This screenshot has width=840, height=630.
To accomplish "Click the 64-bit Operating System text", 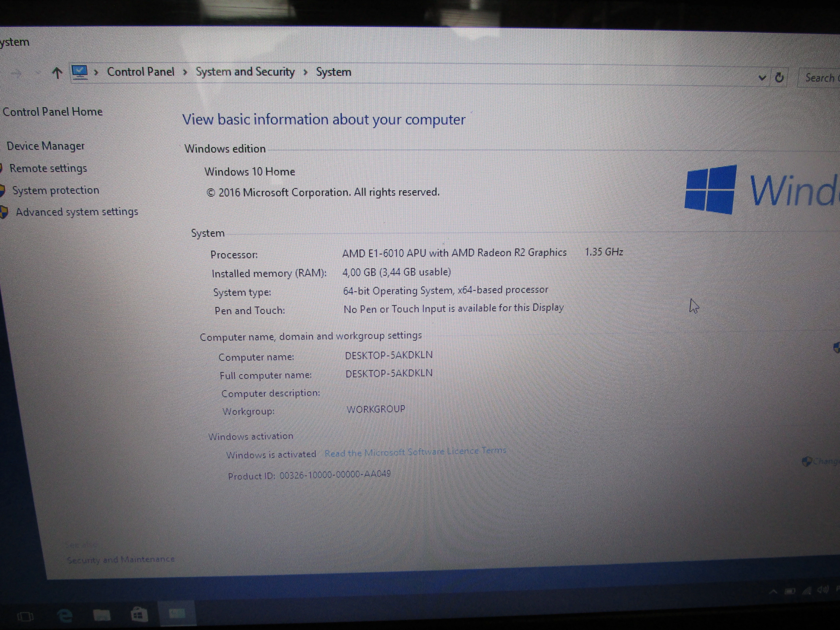I will 446,290.
